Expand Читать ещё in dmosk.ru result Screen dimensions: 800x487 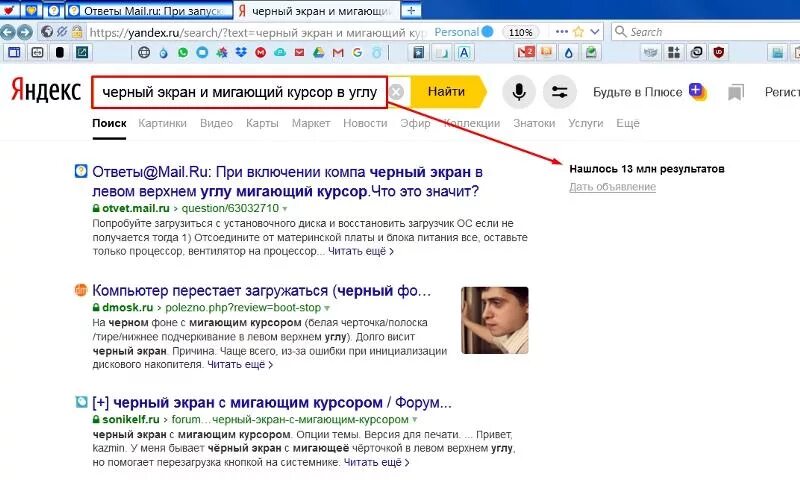[240, 365]
